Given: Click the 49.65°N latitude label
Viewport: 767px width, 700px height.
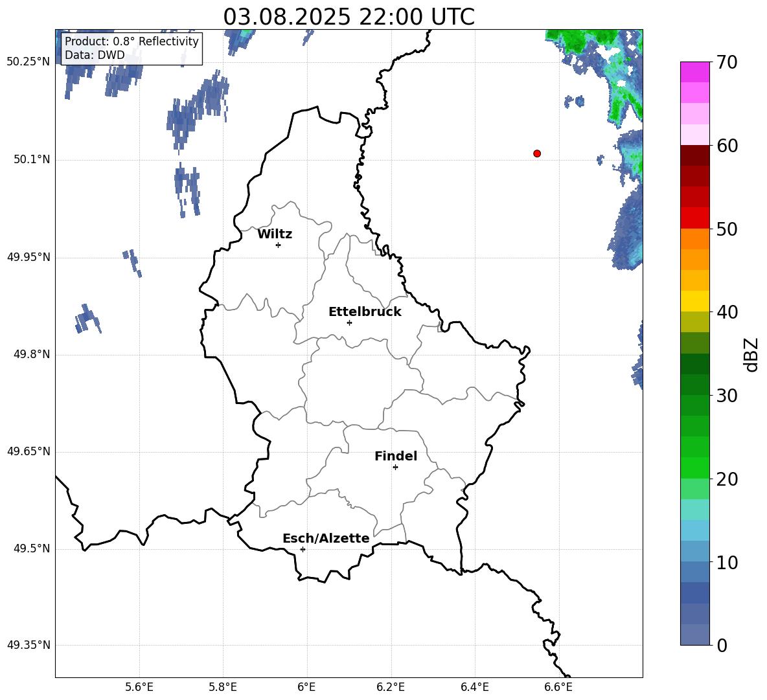Looking at the screenshot, I should click(29, 451).
